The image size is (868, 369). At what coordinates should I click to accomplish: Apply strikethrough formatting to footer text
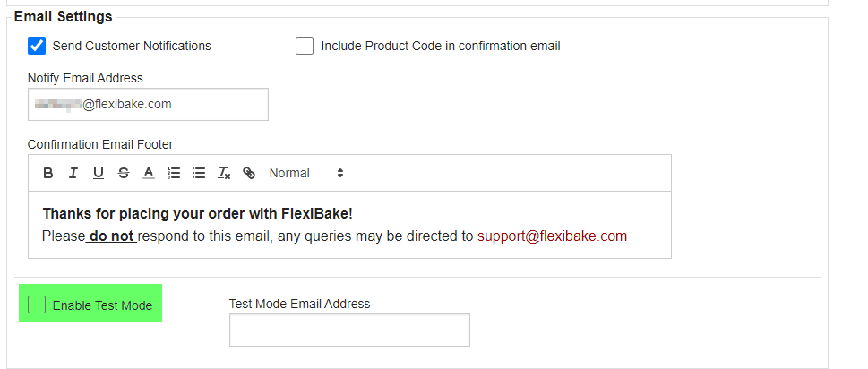pyautogui.click(x=124, y=173)
